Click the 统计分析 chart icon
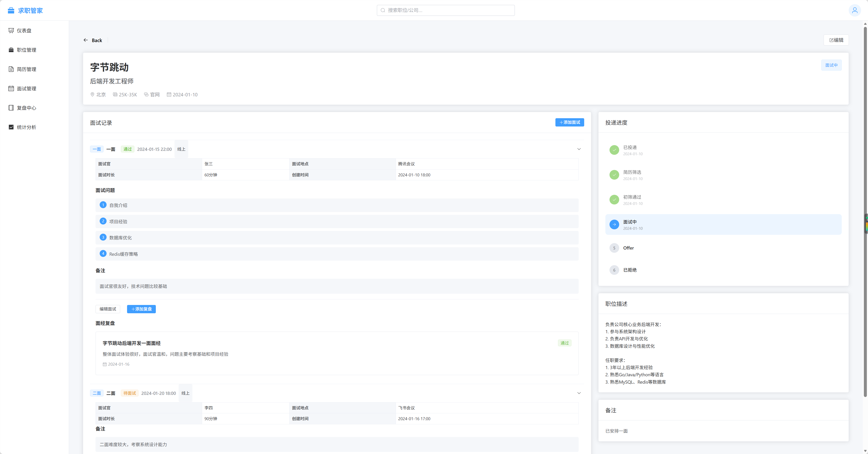The height and width of the screenshot is (454, 868). [x=11, y=127]
